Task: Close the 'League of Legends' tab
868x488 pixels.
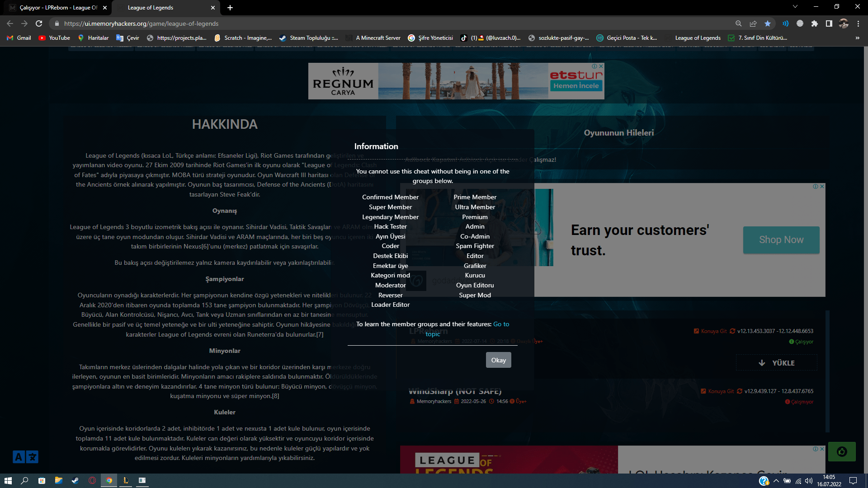Action: [213, 8]
